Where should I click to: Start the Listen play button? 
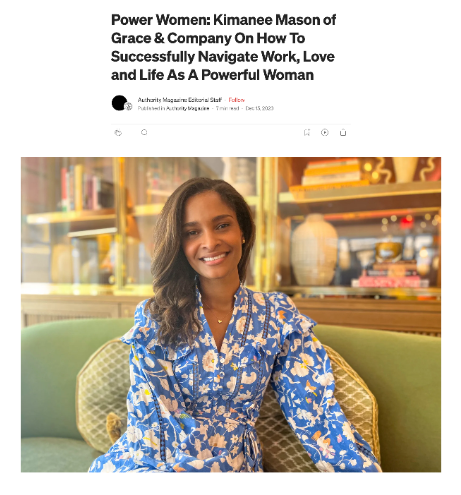[325, 133]
